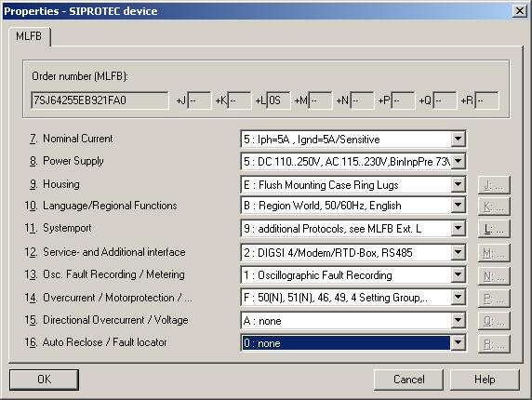The width and height of the screenshot is (532, 400).
Task: Click the +P extension field
Action: point(403,100)
